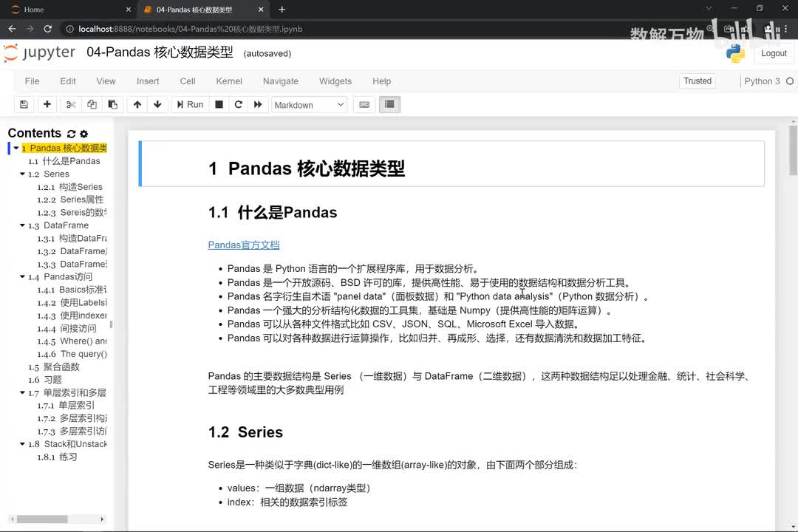Click the Trusted notebook button
This screenshot has width=798, height=532.
(698, 81)
